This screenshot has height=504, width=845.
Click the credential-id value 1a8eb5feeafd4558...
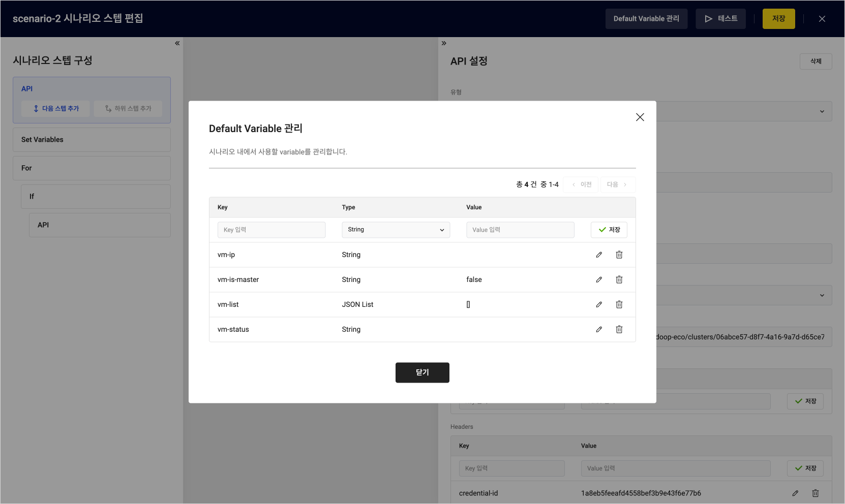(641, 493)
